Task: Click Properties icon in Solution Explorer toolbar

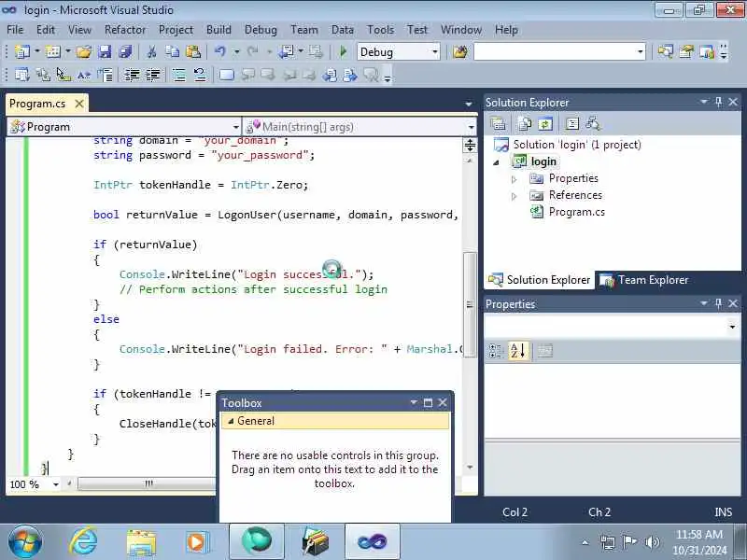Action: click(x=498, y=124)
